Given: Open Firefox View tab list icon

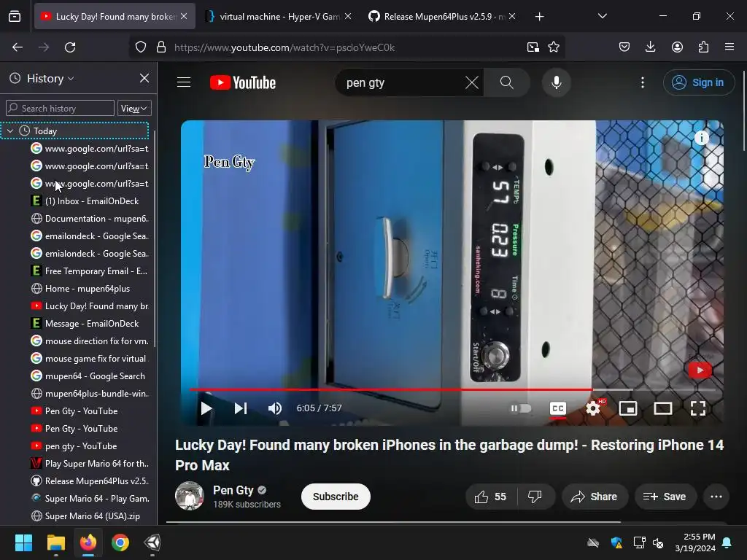Looking at the screenshot, I should point(15,17).
